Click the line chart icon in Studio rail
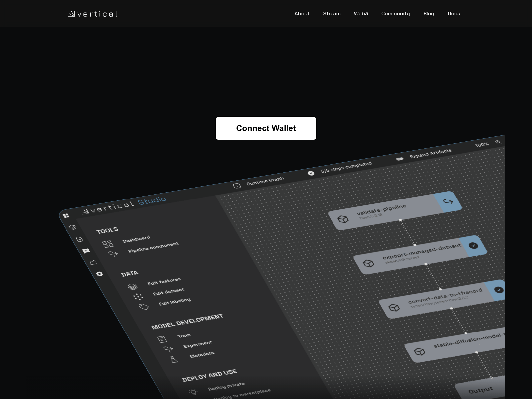Screen dimensions: 532x399 pyautogui.click(x=93, y=262)
